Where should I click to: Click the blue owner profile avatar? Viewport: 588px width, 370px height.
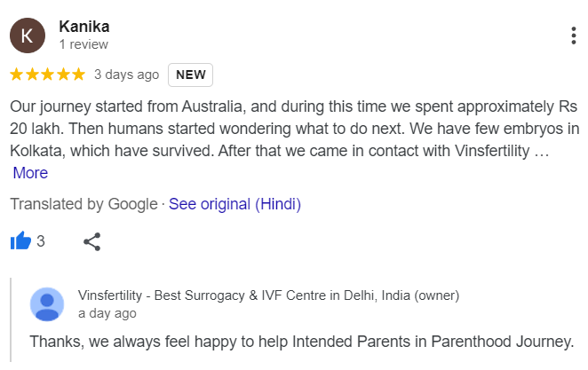(x=47, y=304)
